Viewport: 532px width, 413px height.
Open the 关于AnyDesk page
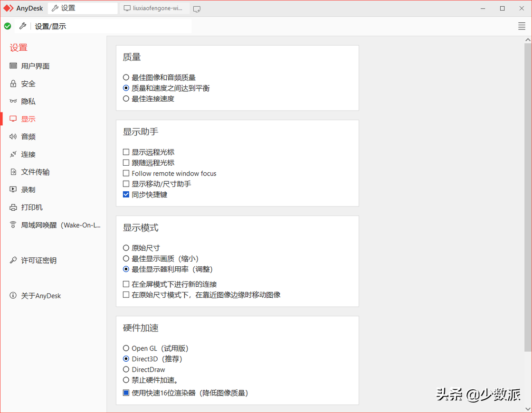(x=38, y=295)
